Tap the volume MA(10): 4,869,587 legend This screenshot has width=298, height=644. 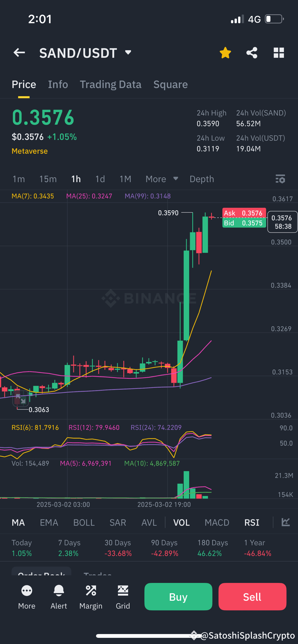point(152,464)
